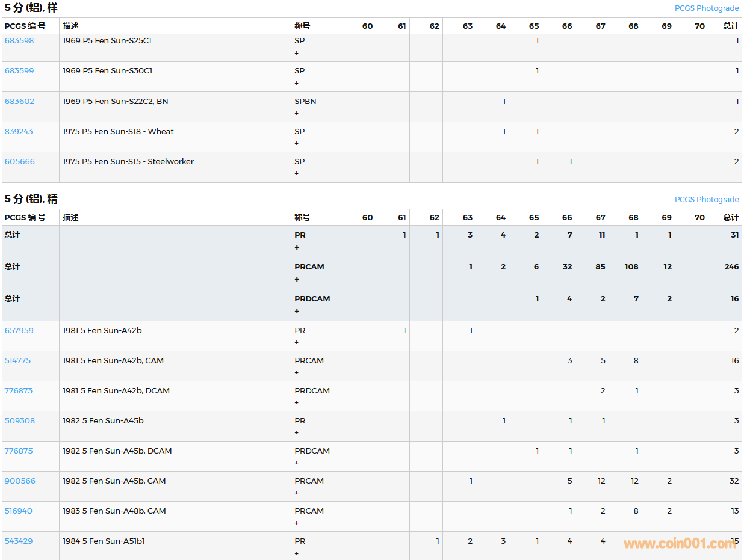Click PCGS number 509308 link
The height and width of the screenshot is (560, 744).
(x=20, y=420)
